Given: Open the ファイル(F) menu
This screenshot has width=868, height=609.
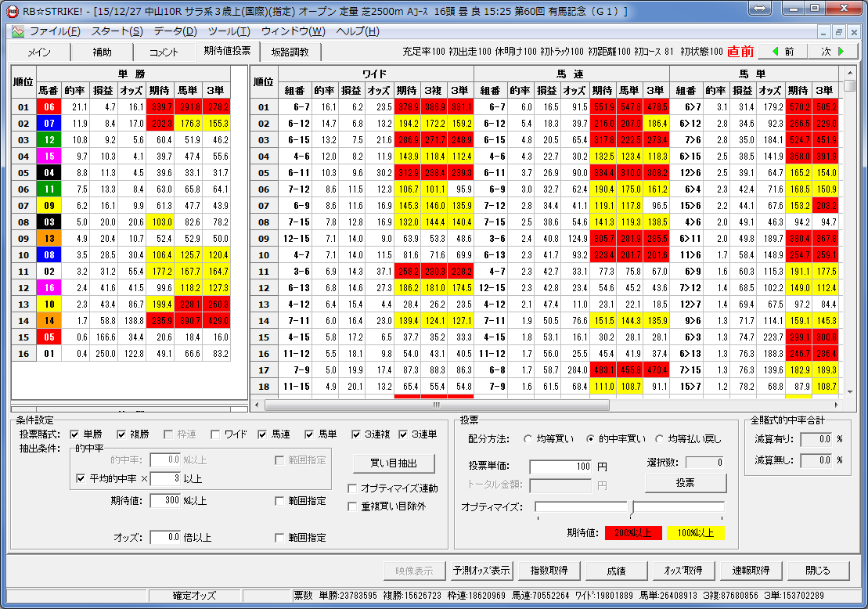Looking at the screenshot, I should [55, 31].
